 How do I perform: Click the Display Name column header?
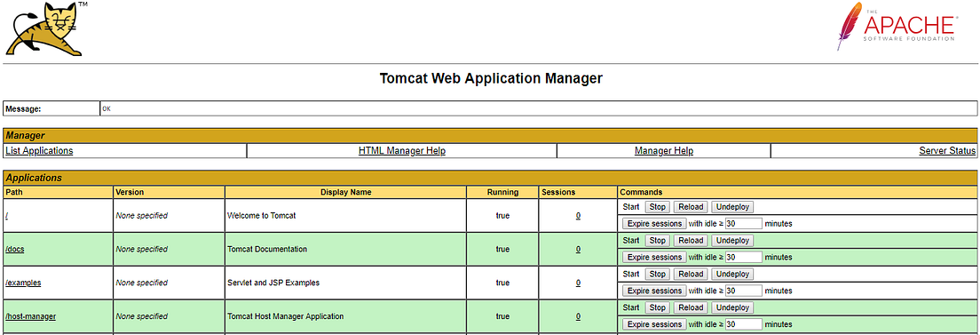[x=346, y=192]
